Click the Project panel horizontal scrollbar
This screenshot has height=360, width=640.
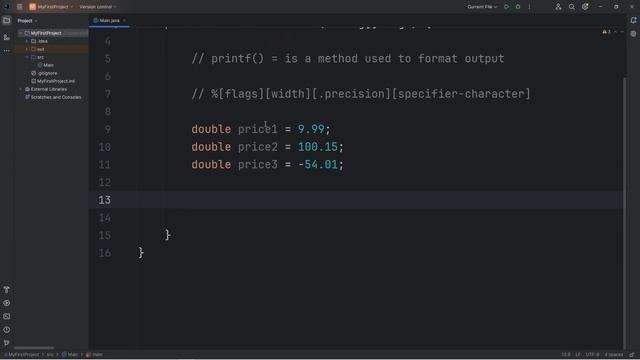34,348
